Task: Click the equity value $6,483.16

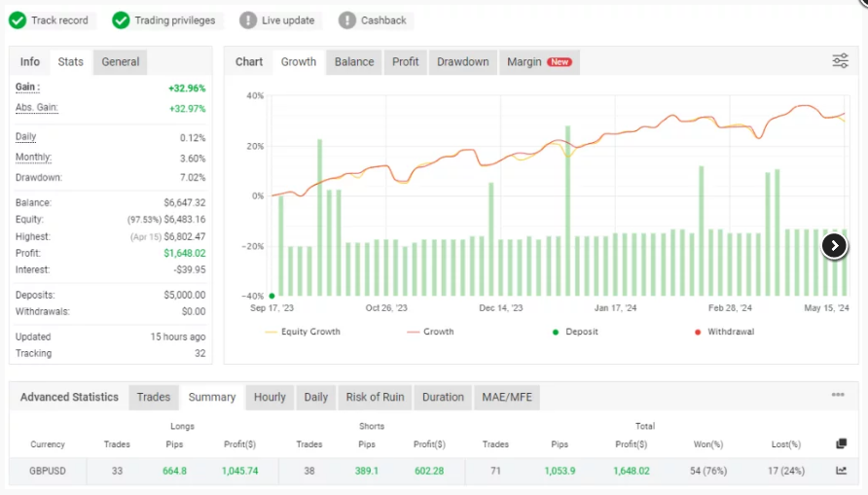Action: [185, 220]
